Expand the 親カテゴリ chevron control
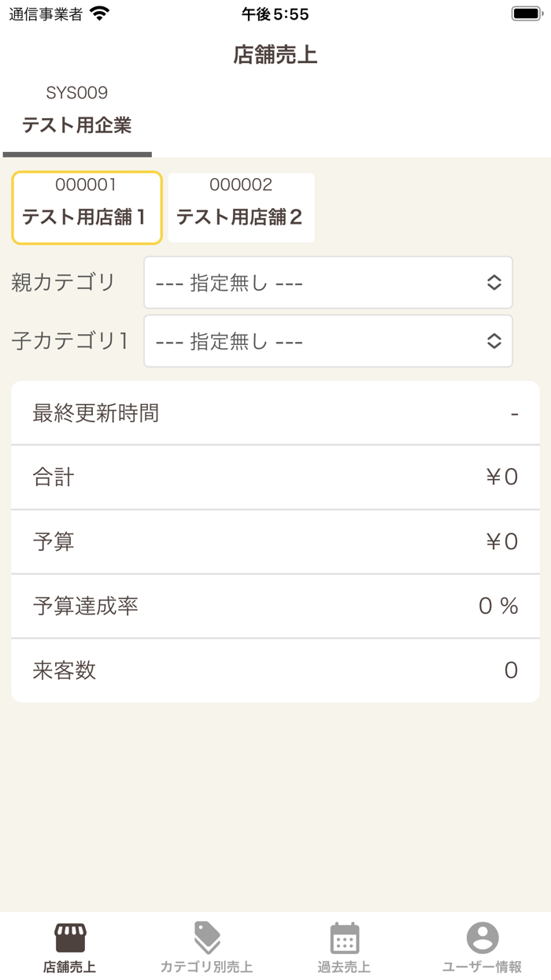Screen dimensions: 551x980 494,282
